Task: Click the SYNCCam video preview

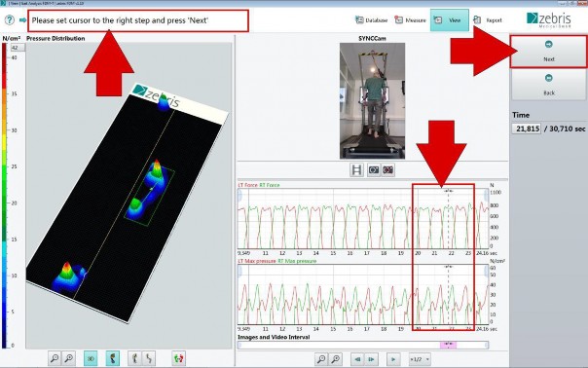Action: pyautogui.click(x=373, y=100)
